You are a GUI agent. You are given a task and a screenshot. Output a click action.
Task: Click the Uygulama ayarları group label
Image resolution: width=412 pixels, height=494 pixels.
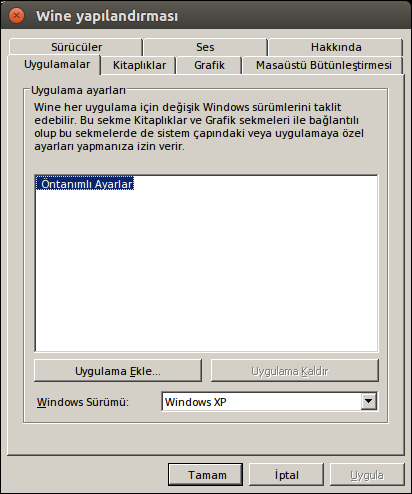[x=78, y=90]
